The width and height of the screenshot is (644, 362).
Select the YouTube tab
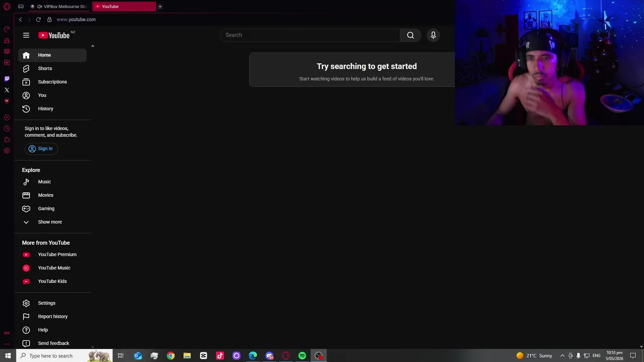(124, 7)
